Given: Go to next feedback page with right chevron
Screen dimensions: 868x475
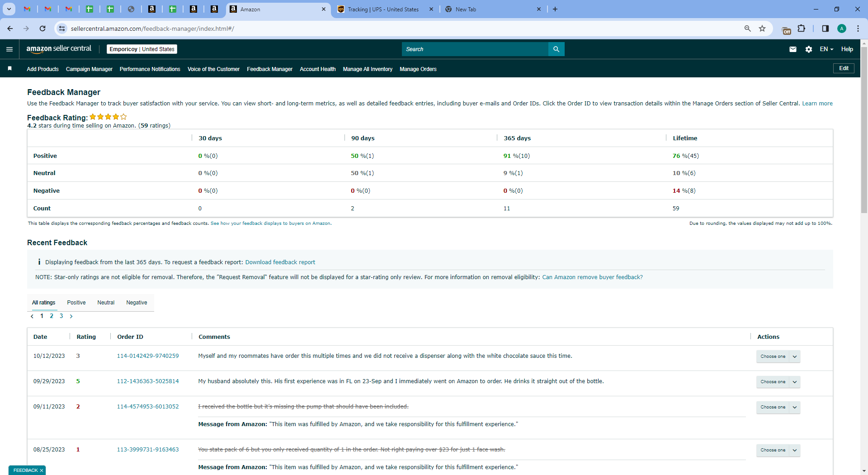Looking at the screenshot, I should pyautogui.click(x=71, y=316).
